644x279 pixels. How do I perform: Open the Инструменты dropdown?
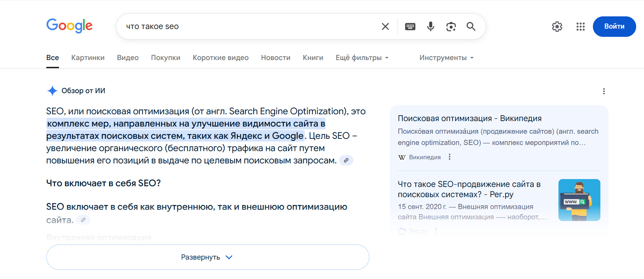pos(447,58)
